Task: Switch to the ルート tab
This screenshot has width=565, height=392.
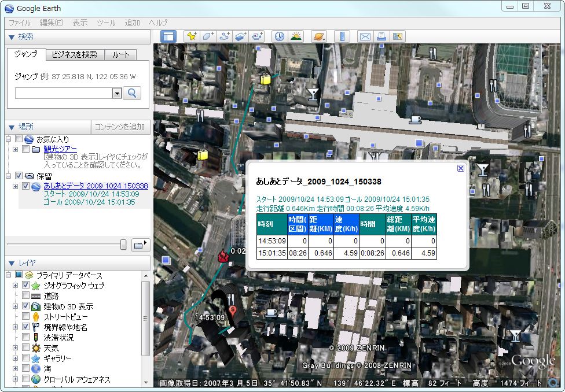Action: tap(120, 56)
